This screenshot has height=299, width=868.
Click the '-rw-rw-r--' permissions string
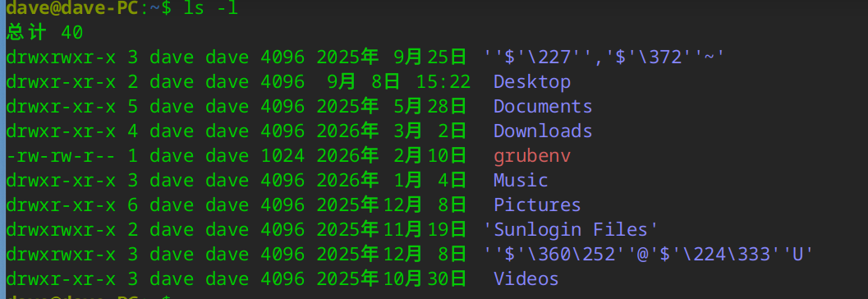[62, 156]
